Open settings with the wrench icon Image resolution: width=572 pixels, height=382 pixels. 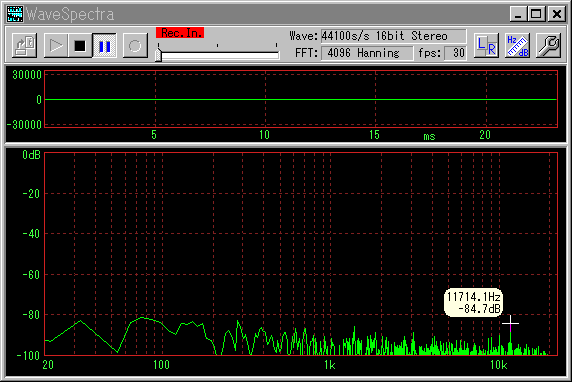(548, 45)
